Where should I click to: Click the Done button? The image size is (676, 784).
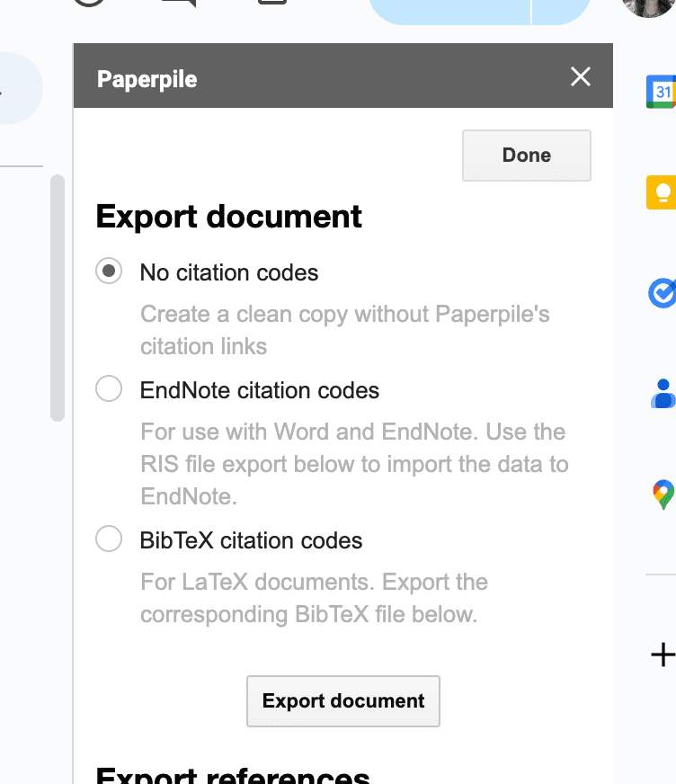coord(526,156)
